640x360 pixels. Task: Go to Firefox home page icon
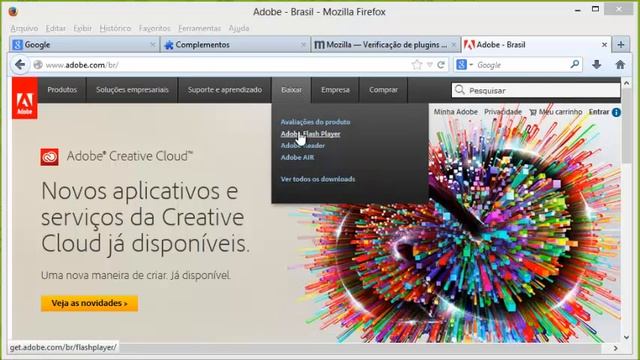coord(620,64)
